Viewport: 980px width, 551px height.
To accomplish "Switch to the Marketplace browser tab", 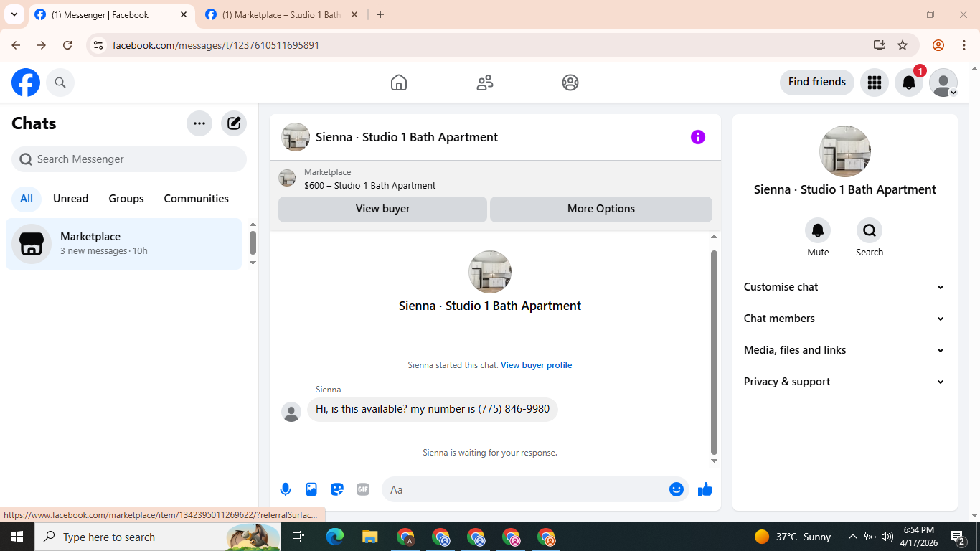I will pyautogui.click(x=283, y=14).
